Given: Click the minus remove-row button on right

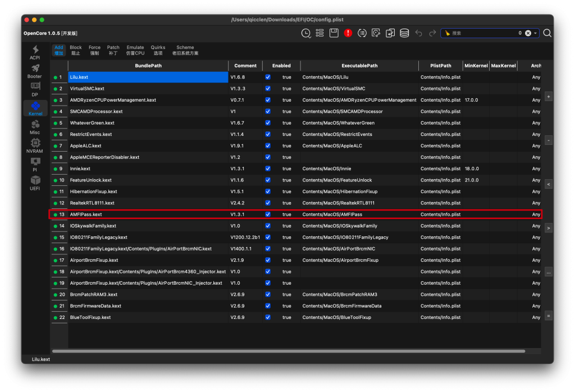Looking at the screenshot, I should pos(549,140).
